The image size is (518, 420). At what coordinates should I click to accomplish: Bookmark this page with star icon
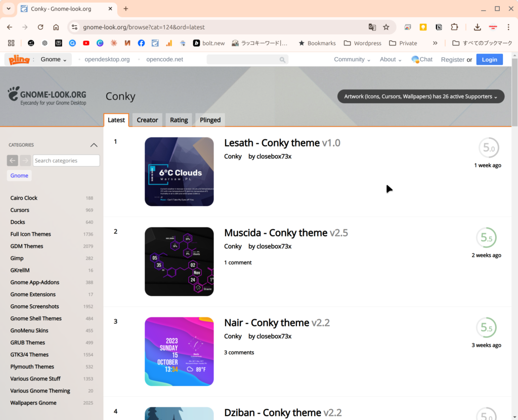click(386, 27)
